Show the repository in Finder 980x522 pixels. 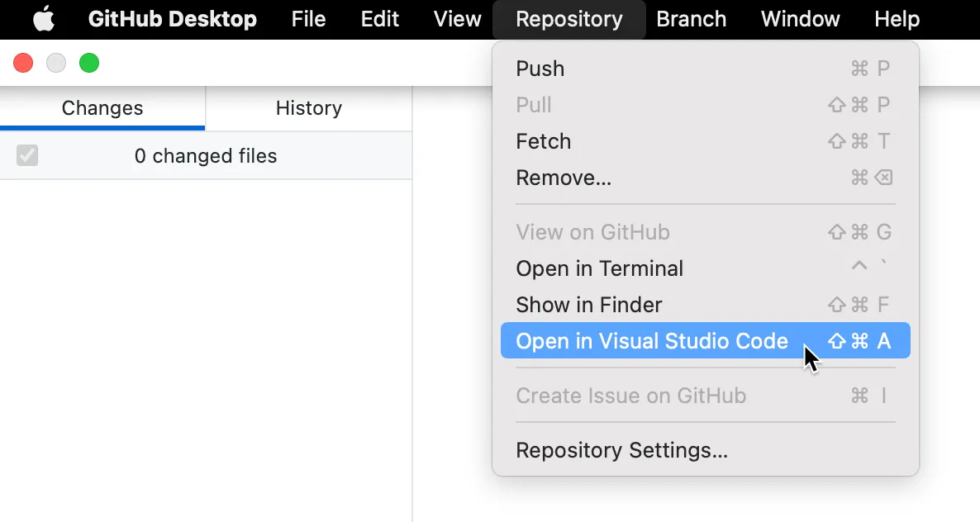[x=589, y=305]
